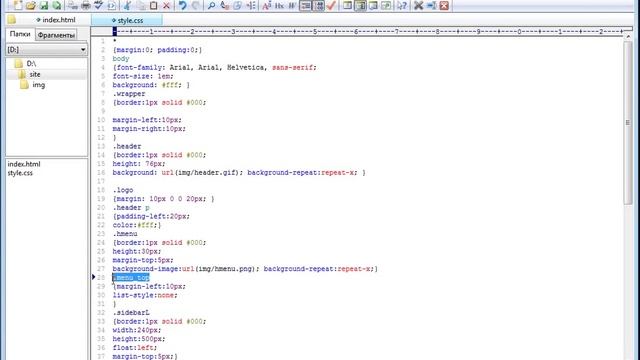This screenshot has width=640, height=360.
Task: Click the Save All icon
Action: 57,5
